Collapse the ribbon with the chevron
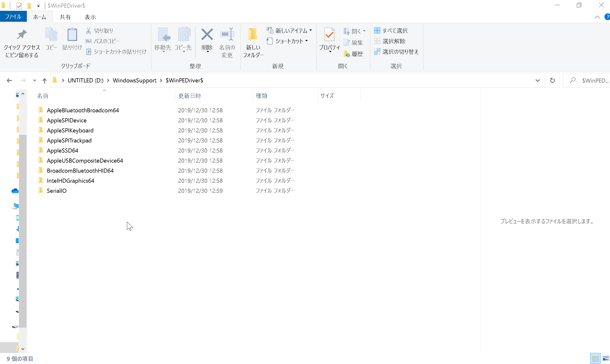The width and height of the screenshot is (610, 364). [x=597, y=17]
